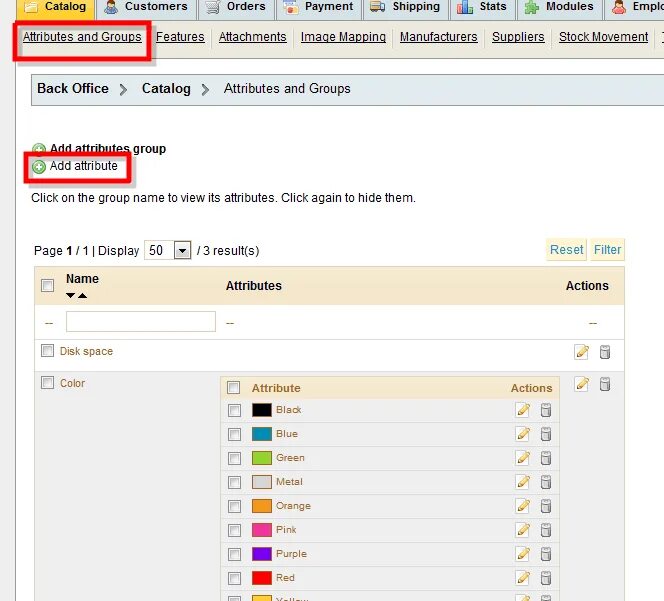664x601 pixels.
Task: Edit the Blue attribute
Action: [523, 434]
